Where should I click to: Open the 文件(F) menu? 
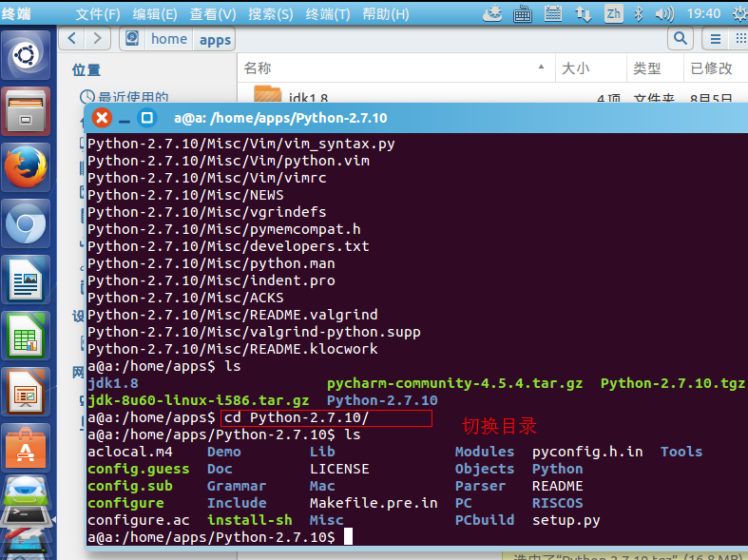(x=98, y=14)
